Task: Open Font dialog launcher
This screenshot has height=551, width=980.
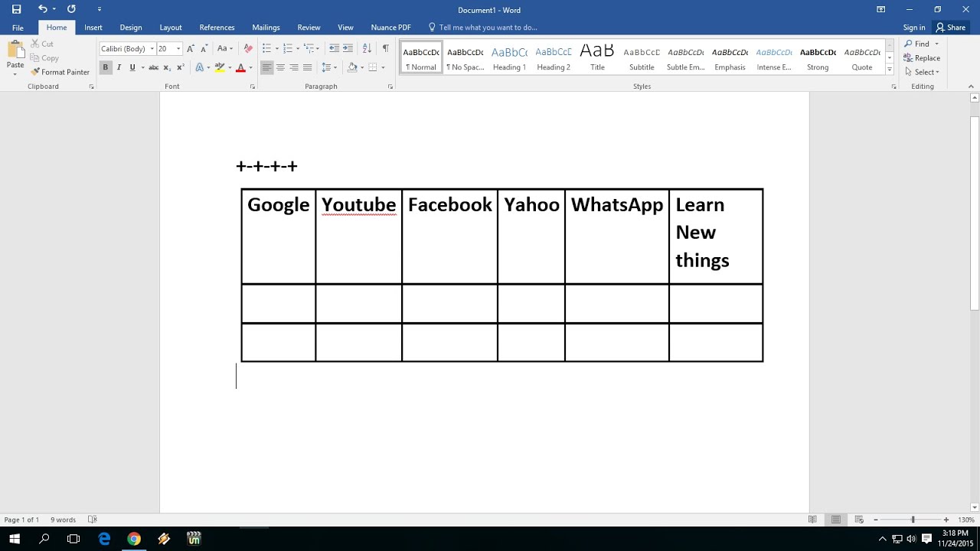Action: tap(253, 86)
